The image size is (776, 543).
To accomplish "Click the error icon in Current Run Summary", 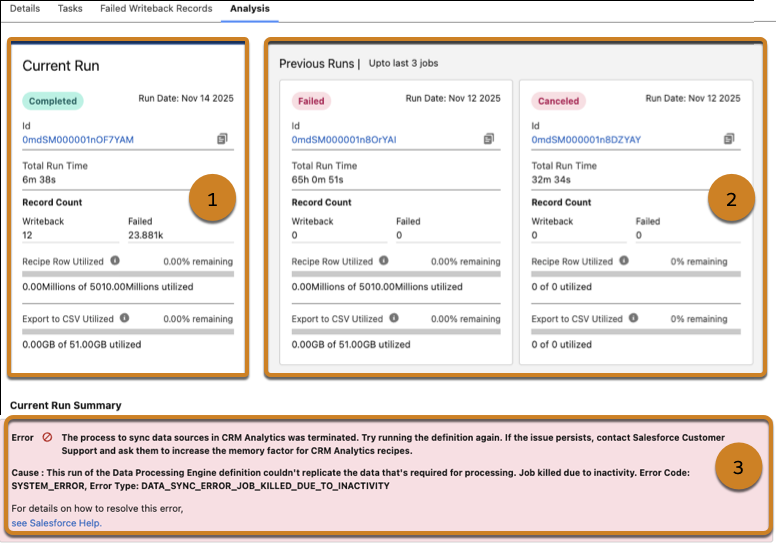I will 48,437.
